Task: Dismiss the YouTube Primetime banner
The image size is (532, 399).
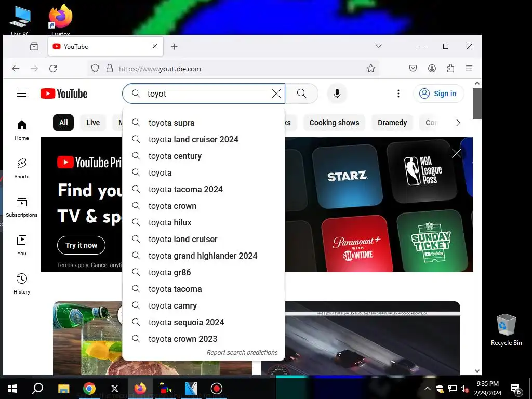Action: 456,153
